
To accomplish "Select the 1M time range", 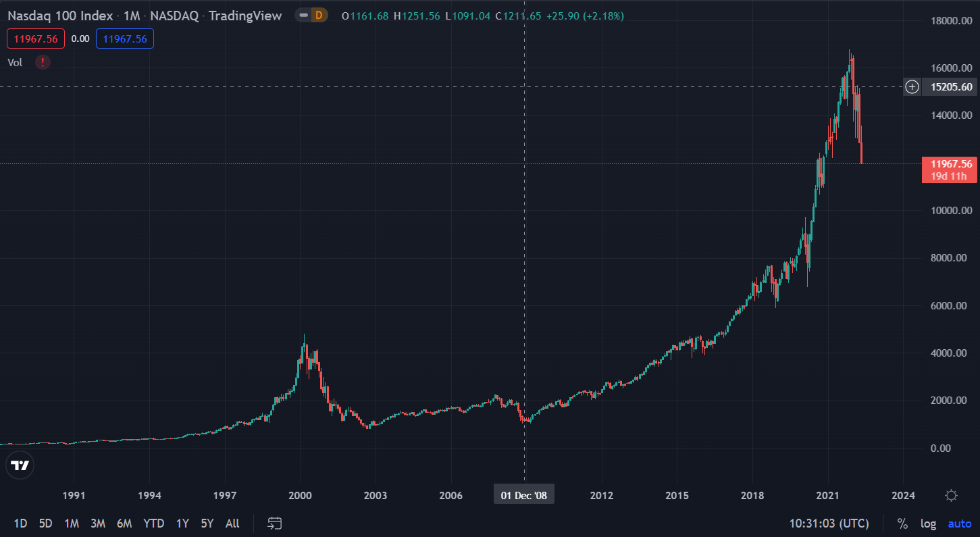I will point(72,523).
